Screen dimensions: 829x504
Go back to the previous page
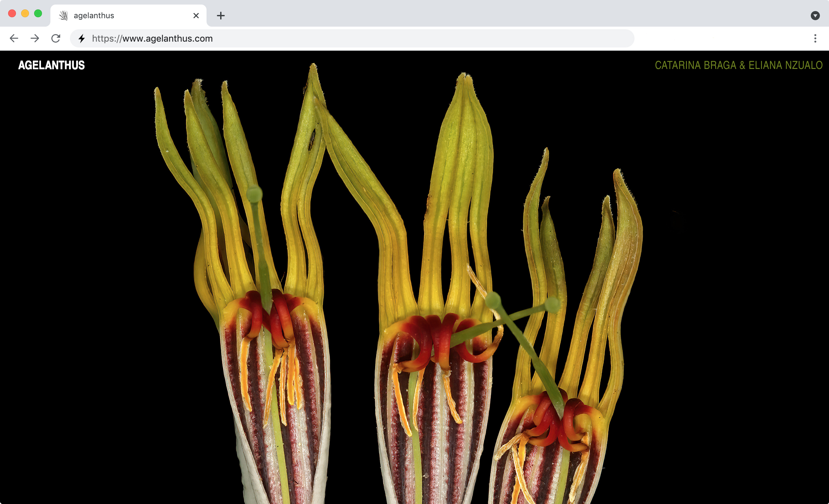pos(14,38)
